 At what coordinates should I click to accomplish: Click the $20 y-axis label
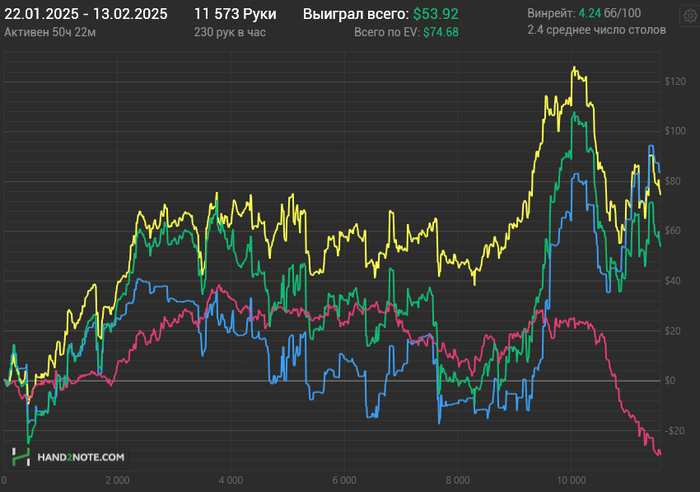(673, 331)
